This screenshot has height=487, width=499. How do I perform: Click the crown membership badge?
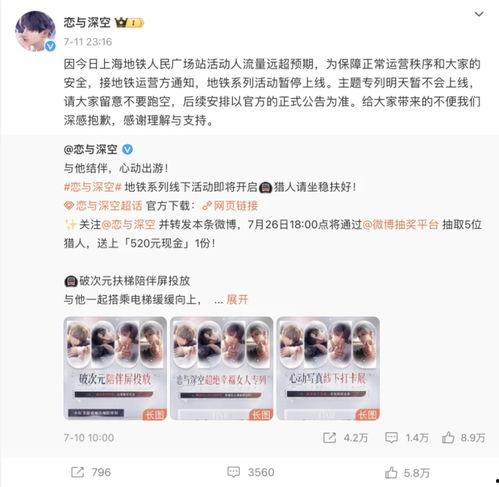[129, 23]
